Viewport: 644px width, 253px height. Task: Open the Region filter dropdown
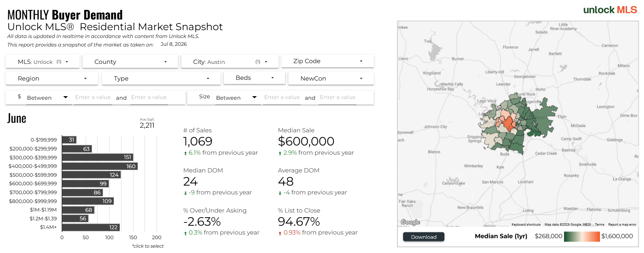click(52, 78)
